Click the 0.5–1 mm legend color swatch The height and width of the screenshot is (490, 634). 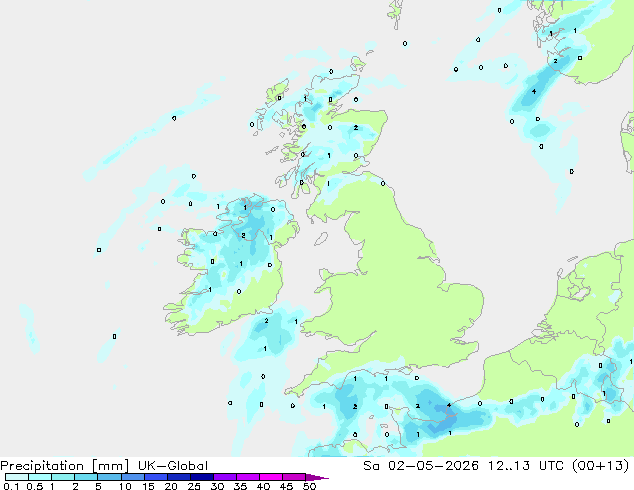pyautogui.click(x=40, y=477)
